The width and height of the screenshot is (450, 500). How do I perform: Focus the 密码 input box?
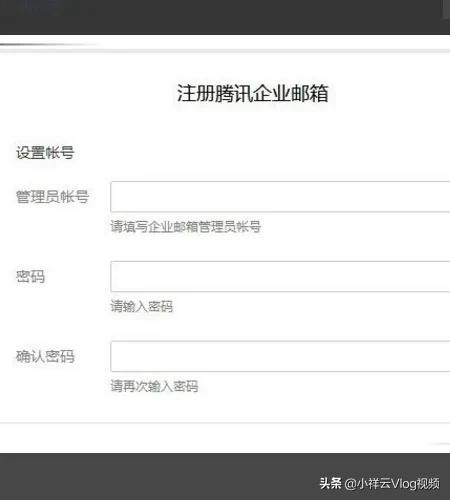coord(280,277)
